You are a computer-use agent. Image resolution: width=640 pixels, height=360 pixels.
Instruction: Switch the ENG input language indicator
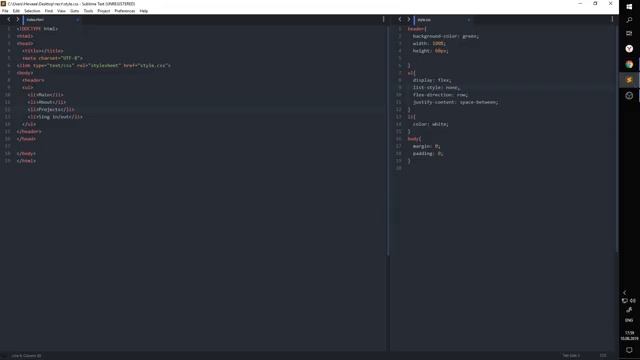pyautogui.click(x=629, y=320)
